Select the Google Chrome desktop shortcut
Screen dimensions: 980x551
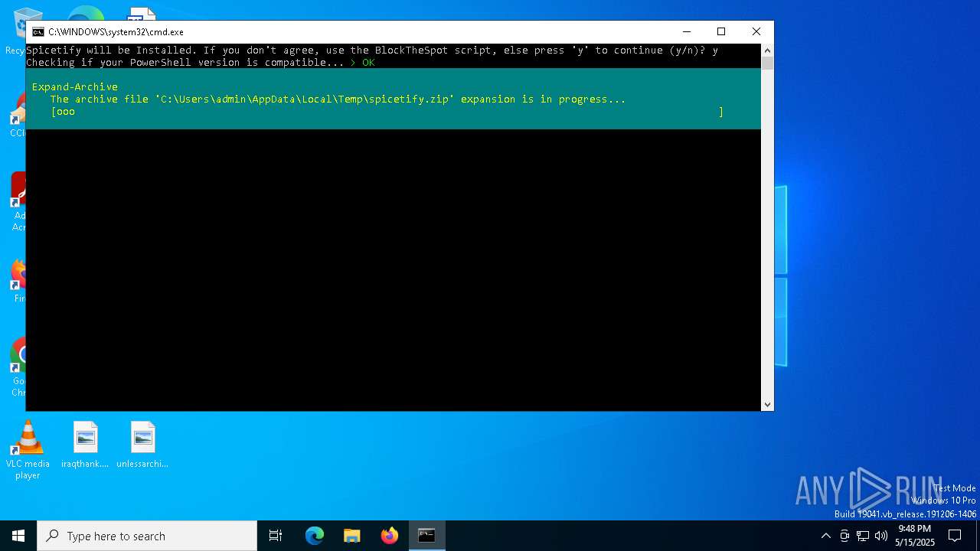pyautogui.click(x=17, y=367)
